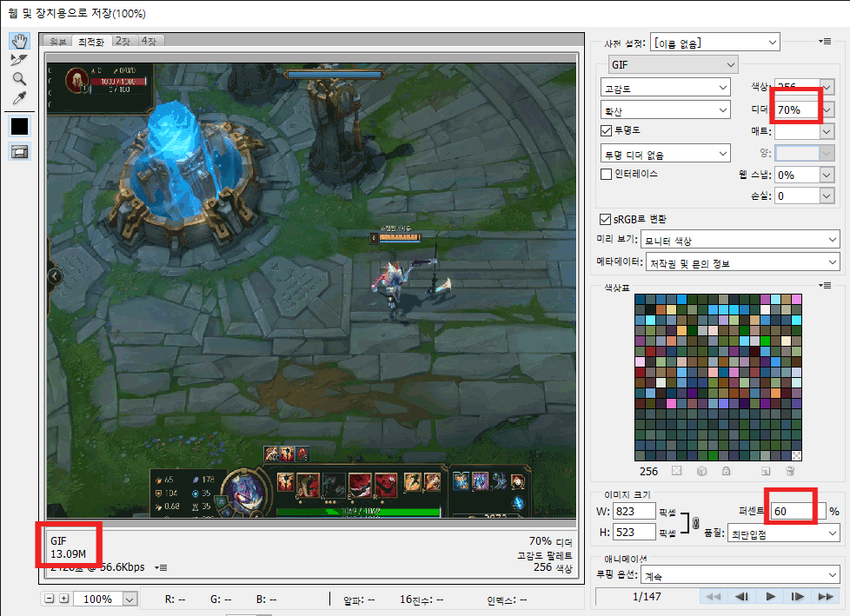The width and height of the screenshot is (850, 616).
Task: Click the optimized GIF preview image
Action: (x=311, y=290)
